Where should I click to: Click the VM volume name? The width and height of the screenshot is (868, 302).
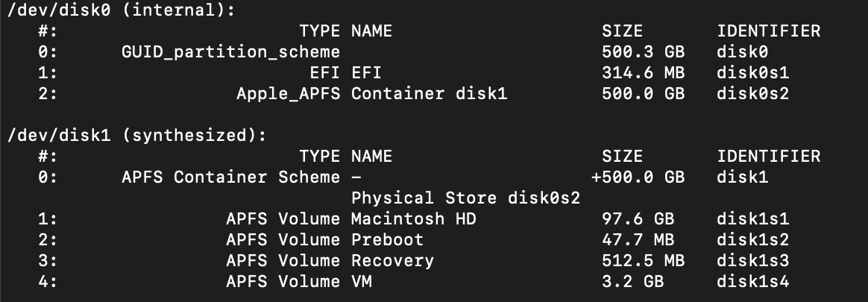pyautogui.click(x=361, y=282)
